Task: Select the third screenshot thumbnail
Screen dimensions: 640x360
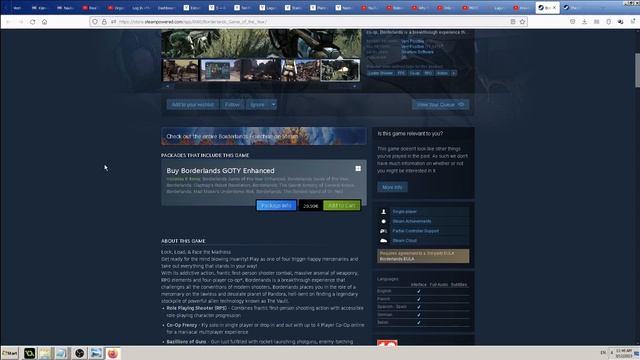Action: tap(261, 70)
